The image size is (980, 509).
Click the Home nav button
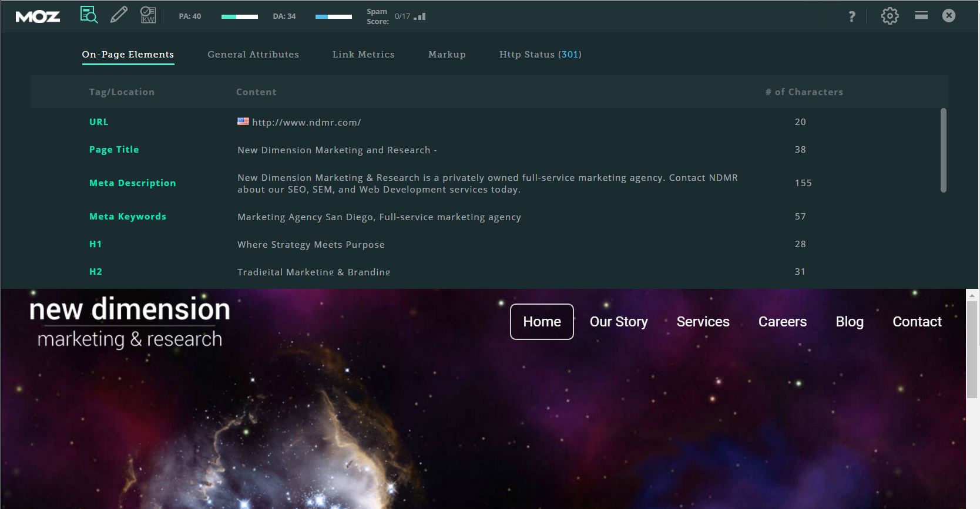(542, 322)
